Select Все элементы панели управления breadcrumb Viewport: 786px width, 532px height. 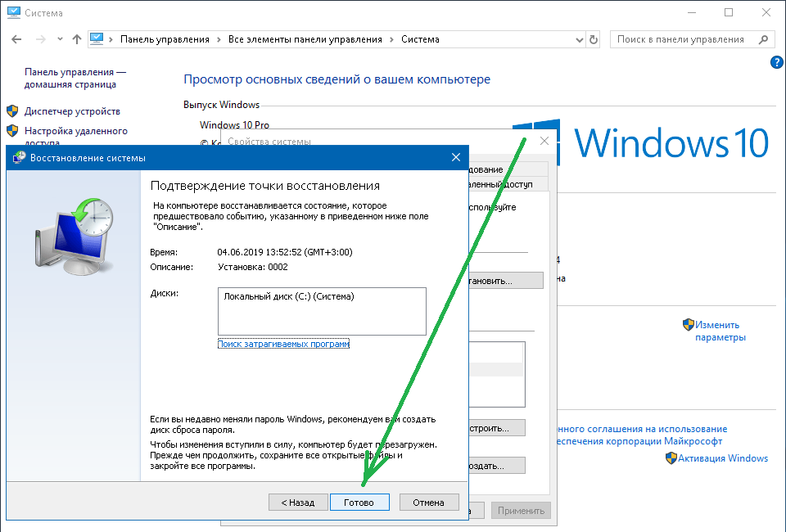click(305, 39)
